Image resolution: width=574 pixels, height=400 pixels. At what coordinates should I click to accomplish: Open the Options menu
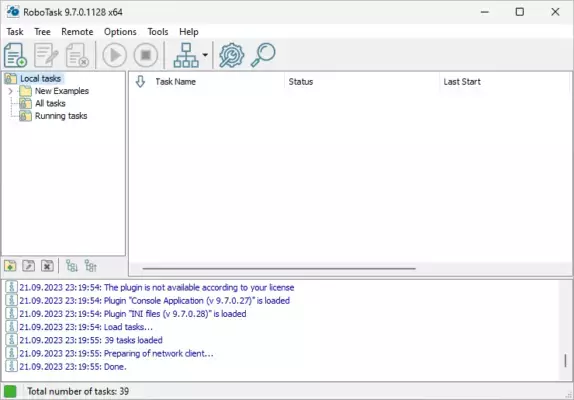(120, 32)
